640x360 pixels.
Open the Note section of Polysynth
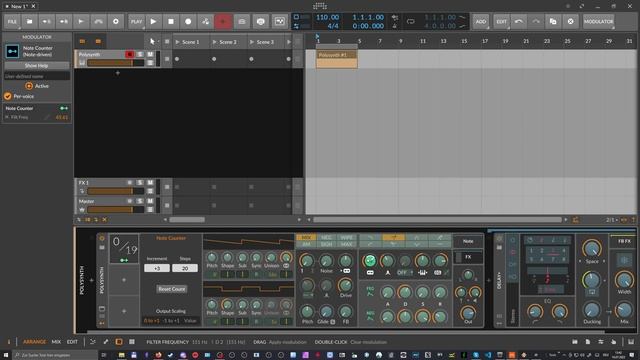tap(468, 241)
